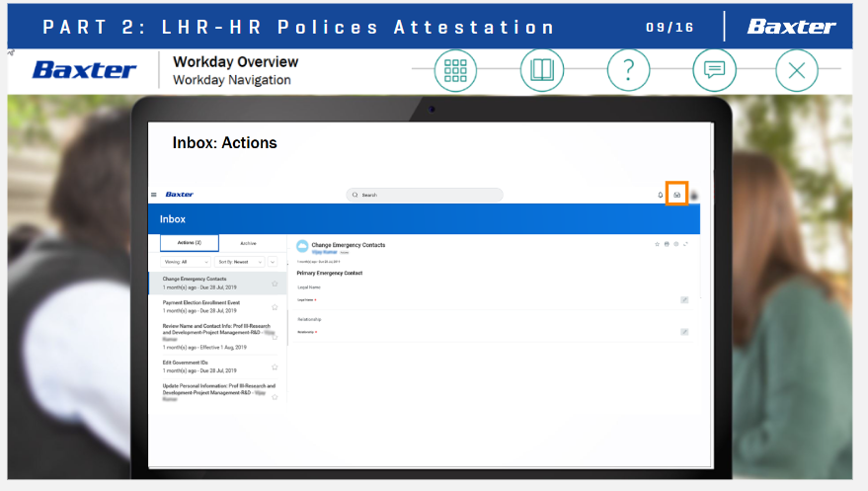Open the profile avatar in Workday header
Screen dimensions: 868x491
[694, 195]
